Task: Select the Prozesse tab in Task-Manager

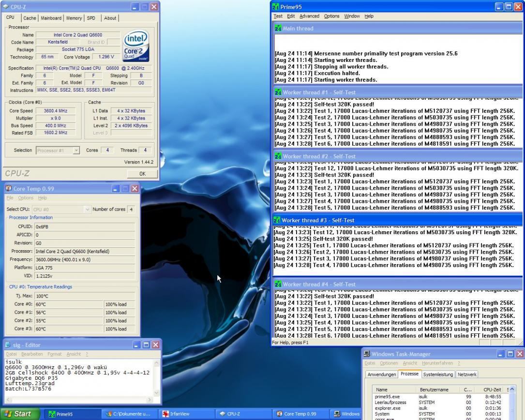Action: click(x=409, y=374)
